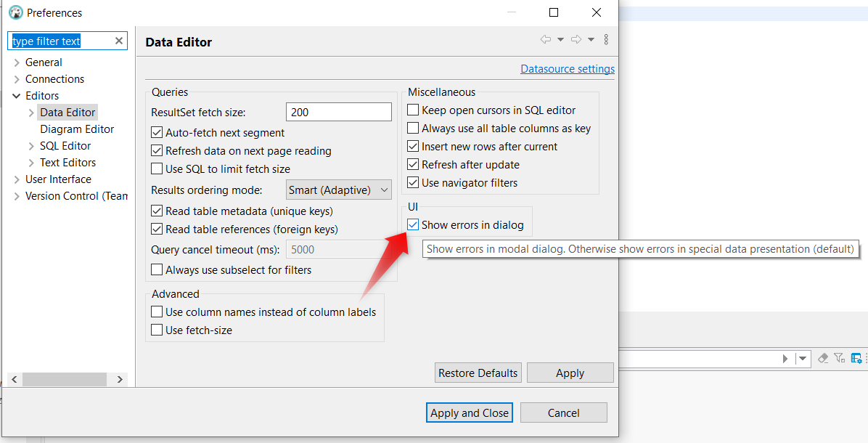
Task: Open the Results ordering mode dropdown
Action: [x=338, y=190]
